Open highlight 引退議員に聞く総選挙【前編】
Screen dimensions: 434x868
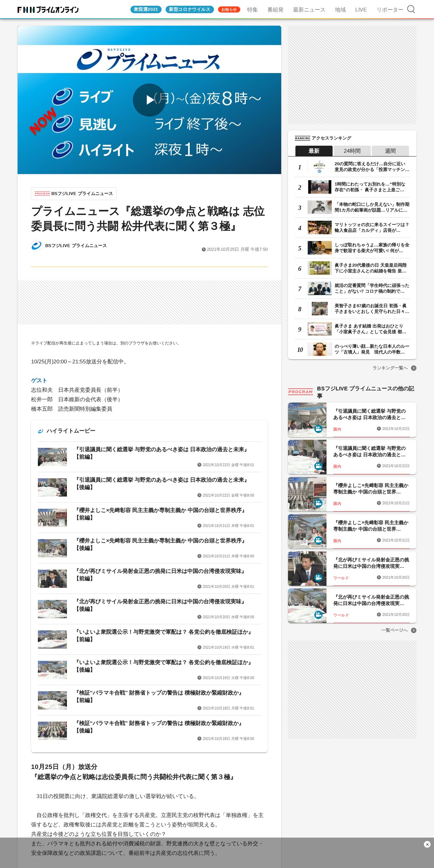coord(149,457)
